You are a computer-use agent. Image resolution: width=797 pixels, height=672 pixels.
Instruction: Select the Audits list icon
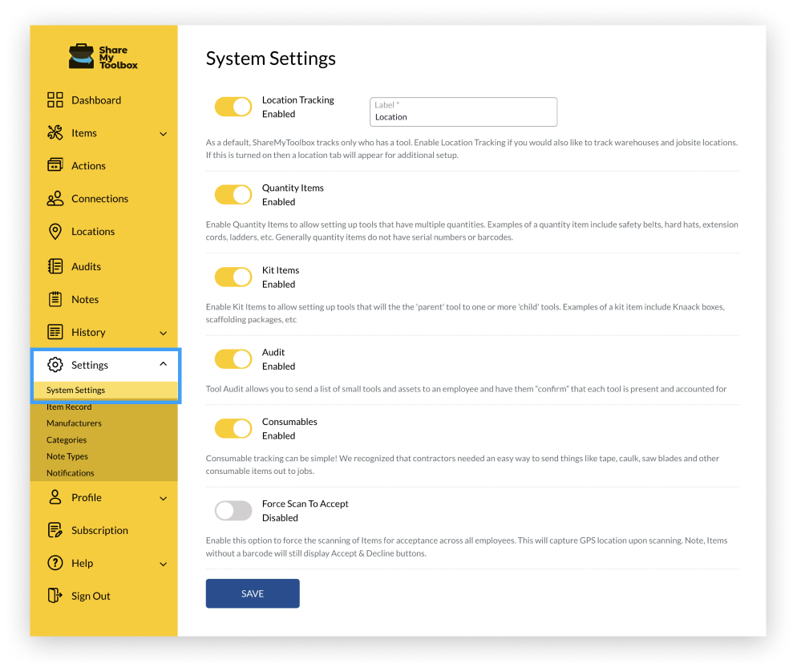(55, 265)
